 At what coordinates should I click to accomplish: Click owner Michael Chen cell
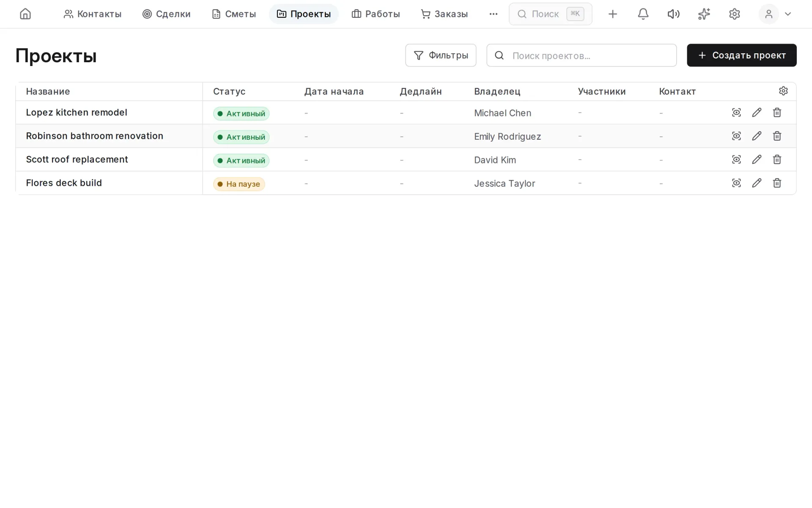click(x=502, y=113)
